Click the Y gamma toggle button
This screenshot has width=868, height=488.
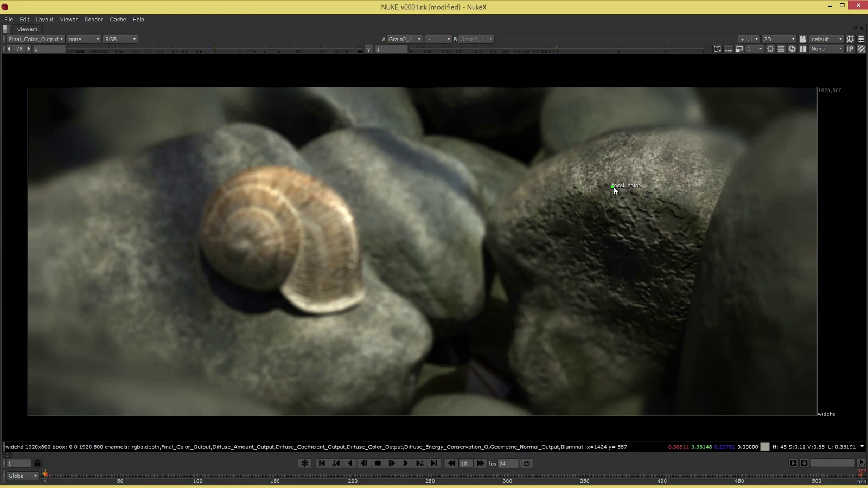pos(369,49)
